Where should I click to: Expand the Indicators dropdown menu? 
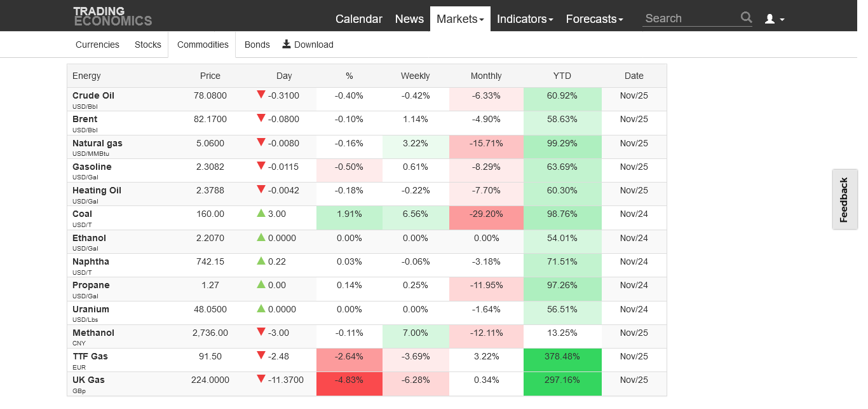coord(525,19)
